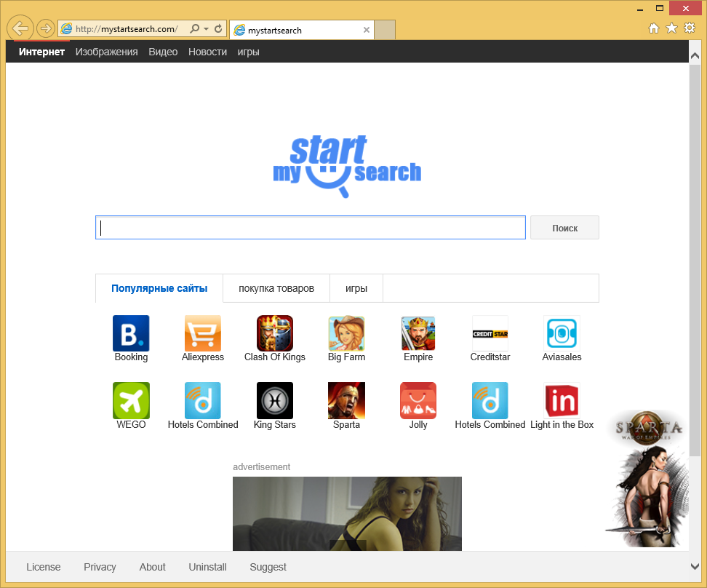Open the License link in the footer
This screenshot has width=707, height=588.
[x=44, y=567]
